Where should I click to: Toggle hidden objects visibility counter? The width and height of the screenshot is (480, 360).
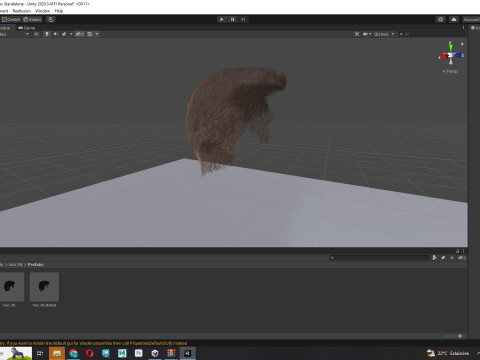(x=80, y=34)
